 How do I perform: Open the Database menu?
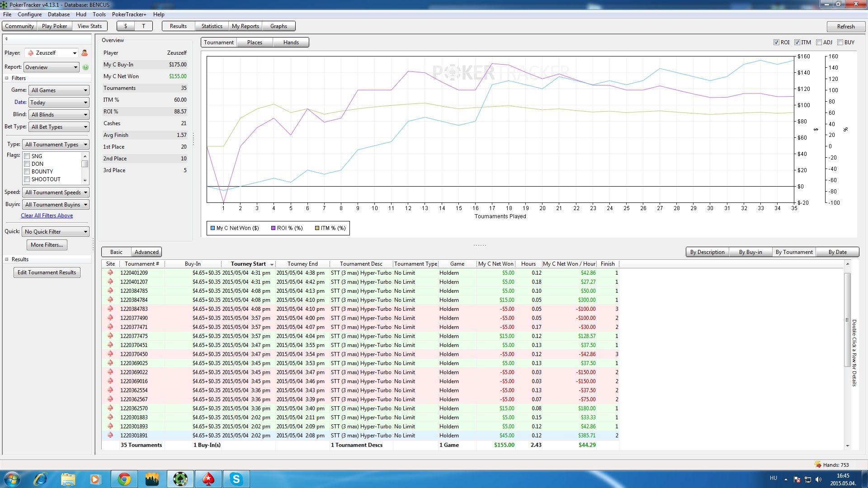(58, 14)
